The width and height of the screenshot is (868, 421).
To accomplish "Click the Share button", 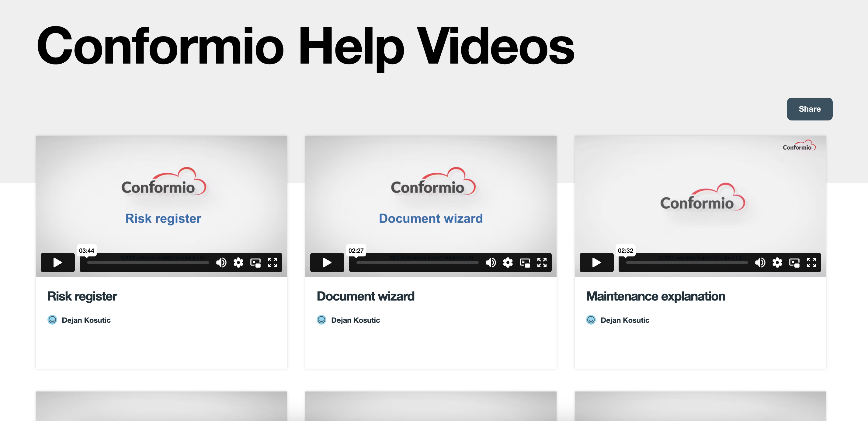I will coord(809,109).
